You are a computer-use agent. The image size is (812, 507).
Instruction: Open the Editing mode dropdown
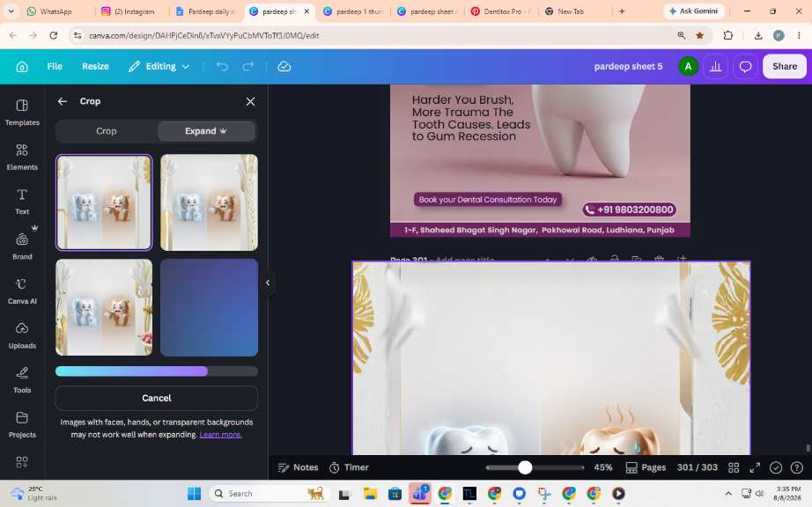[x=159, y=66]
